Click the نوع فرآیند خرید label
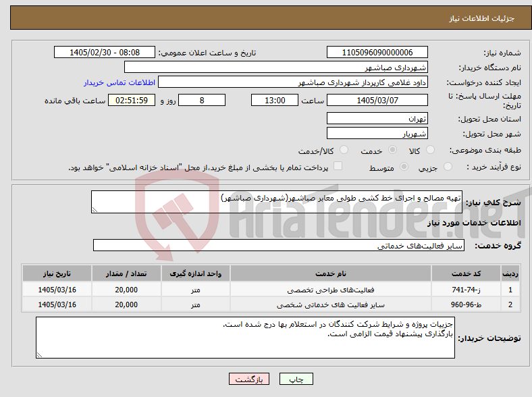This screenshot has height=397, width=532. click(494, 167)
